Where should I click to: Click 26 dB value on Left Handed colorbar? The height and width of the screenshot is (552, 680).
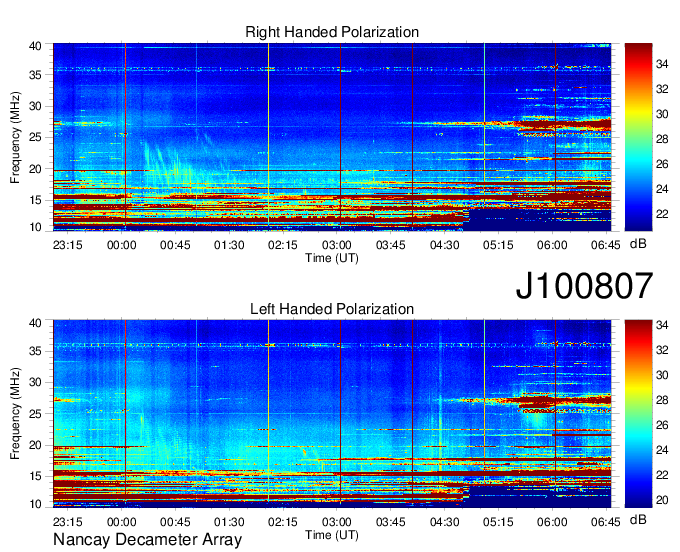(x=662, y=425)
